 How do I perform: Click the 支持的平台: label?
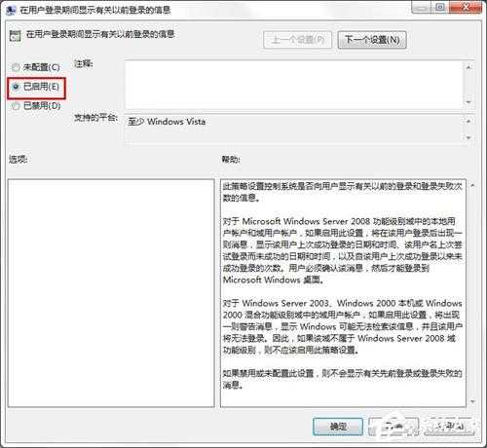pyautogui.click(x=95, y=118)
